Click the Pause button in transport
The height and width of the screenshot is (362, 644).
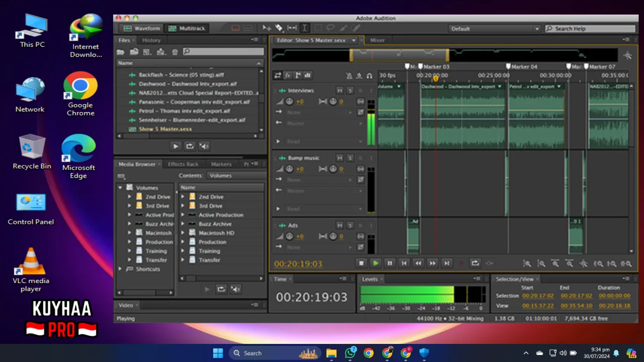click(389, 263)
